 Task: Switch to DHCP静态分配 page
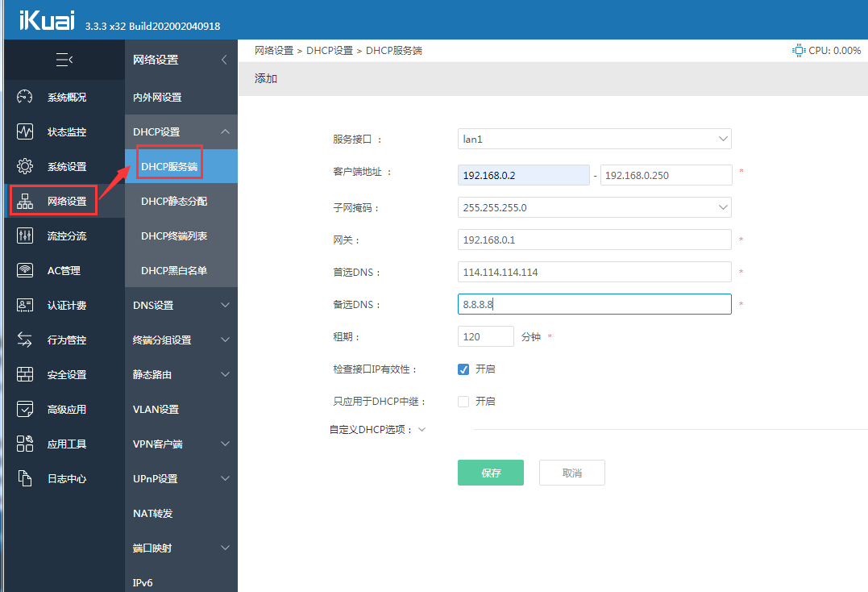pyautogui.click(x=173, y=201)
